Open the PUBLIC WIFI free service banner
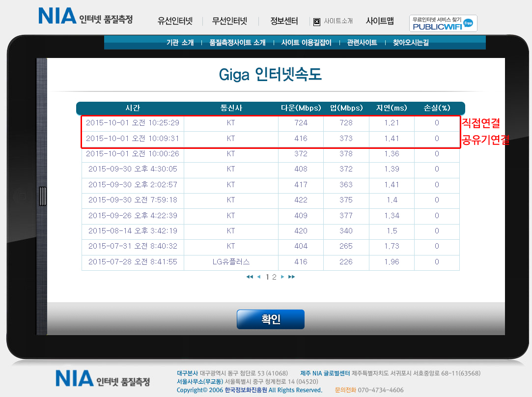532x397 pixels. [x=443, y=24]
